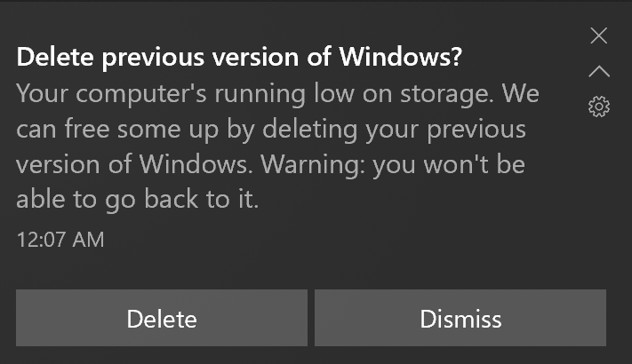The height and width of the screenshot is (364, 632).
Task: Click the caret icon above the gear
Action: (x=599, y=71)
